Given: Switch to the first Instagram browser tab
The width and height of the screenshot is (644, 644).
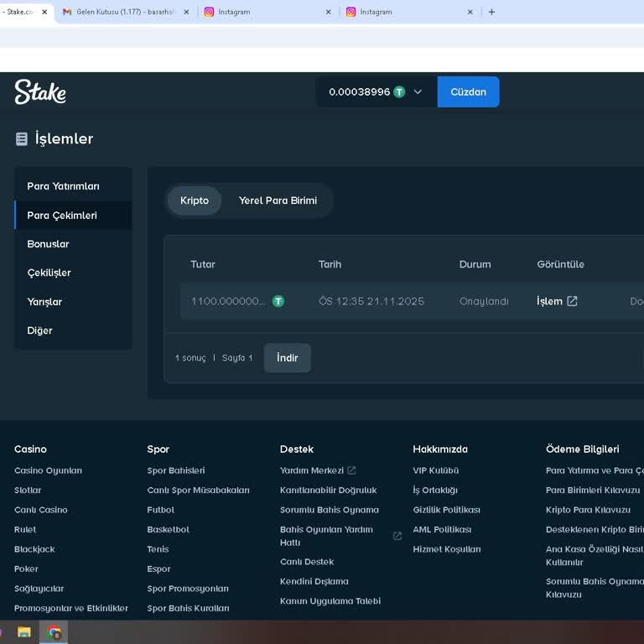Looking at the screenshot, I should click(267, 12).
